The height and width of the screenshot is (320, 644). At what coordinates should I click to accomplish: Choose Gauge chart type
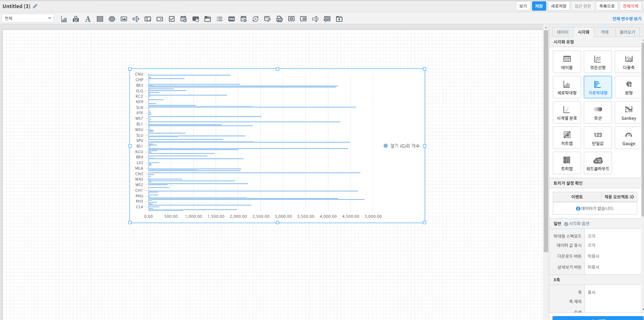pos(628,138)
